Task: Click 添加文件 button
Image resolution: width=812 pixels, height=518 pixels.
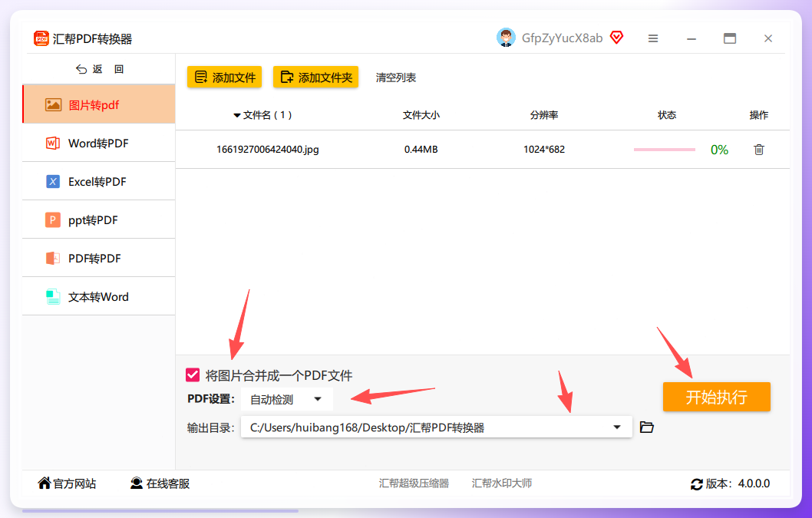Action: 224,78
